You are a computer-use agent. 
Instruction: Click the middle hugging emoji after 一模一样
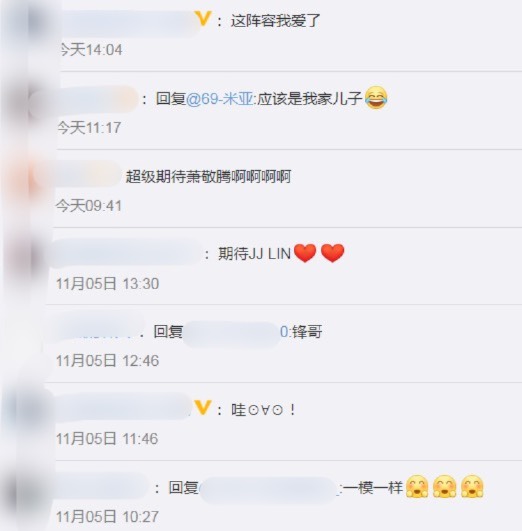444,486
